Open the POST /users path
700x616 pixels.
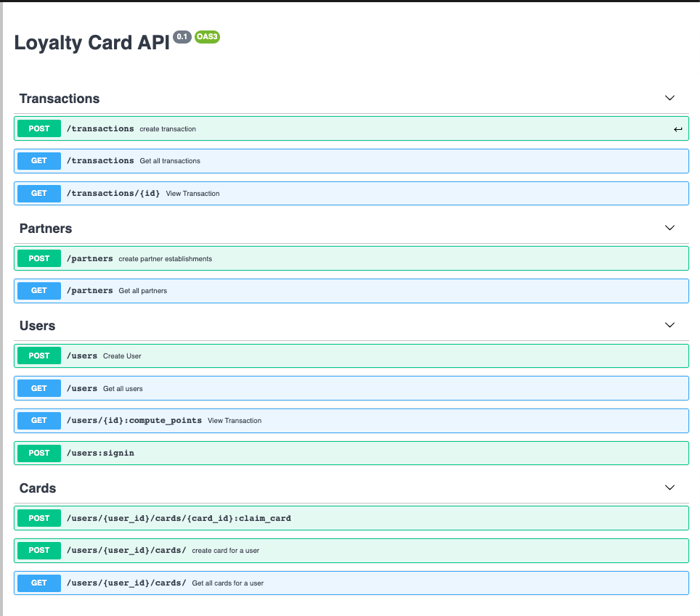[x=82, y=356]
